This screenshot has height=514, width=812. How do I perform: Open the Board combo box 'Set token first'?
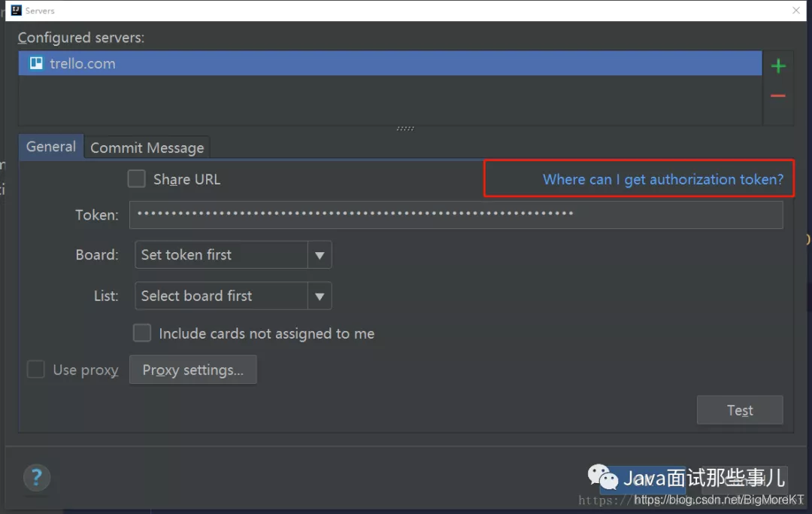[233, 254]
